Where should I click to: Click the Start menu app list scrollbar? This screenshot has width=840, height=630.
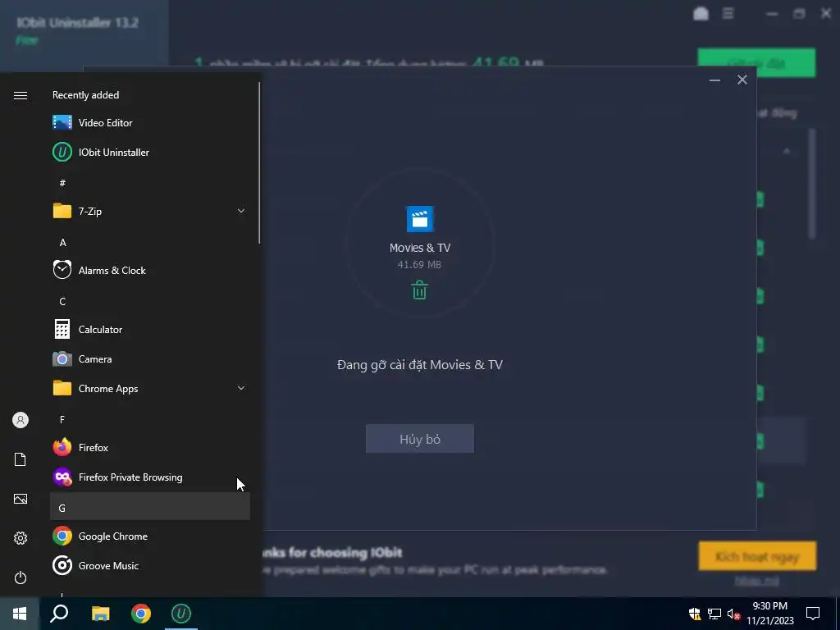(x=259, y=163)
